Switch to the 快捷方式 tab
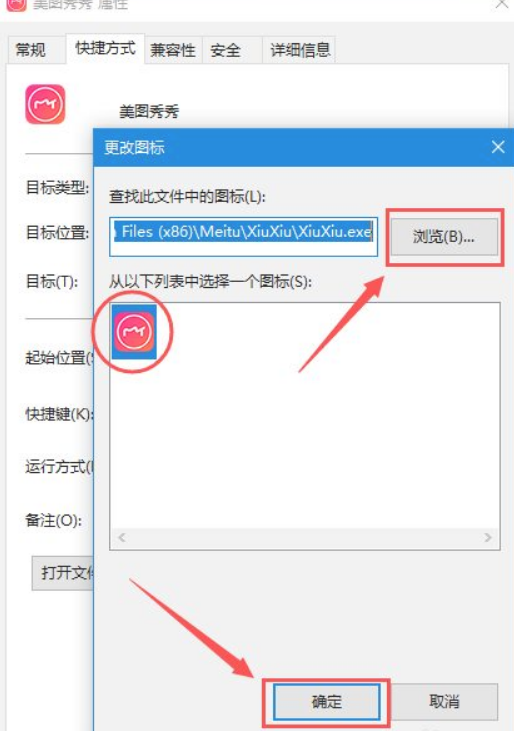514x731 pixels. (x=105, y=48)
